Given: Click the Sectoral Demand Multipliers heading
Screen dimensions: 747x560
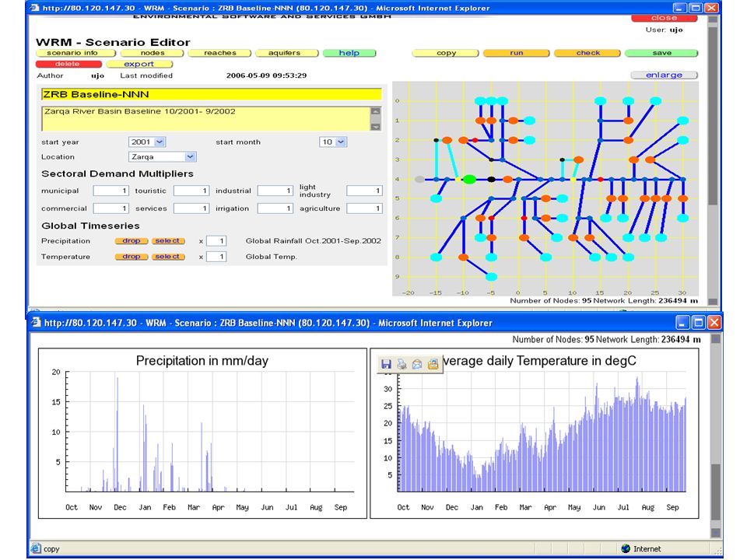Looking at the screenshot, I should [x=117, y=173].
